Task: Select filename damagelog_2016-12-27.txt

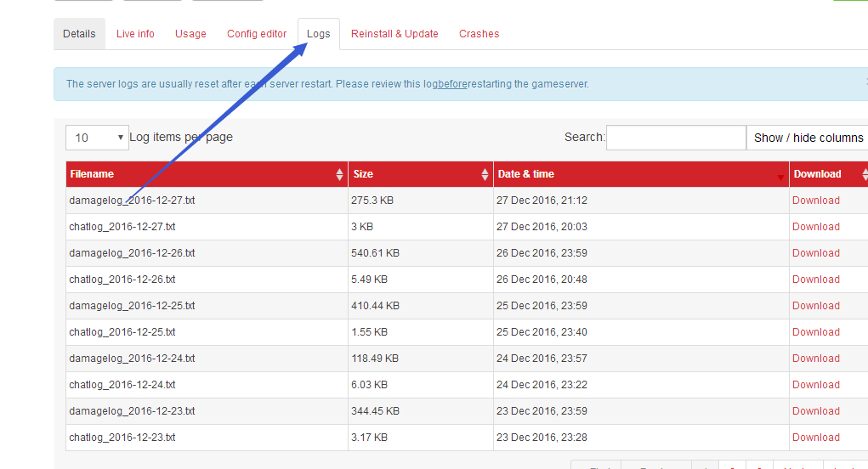Action: 132,201
